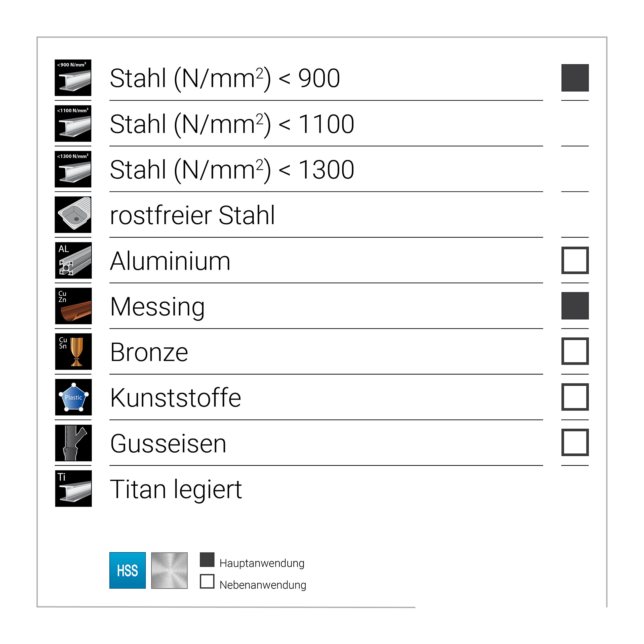Click the steel under 1100 N/mm² icon
Screen dimensions: 644x644
pos(73,123)
